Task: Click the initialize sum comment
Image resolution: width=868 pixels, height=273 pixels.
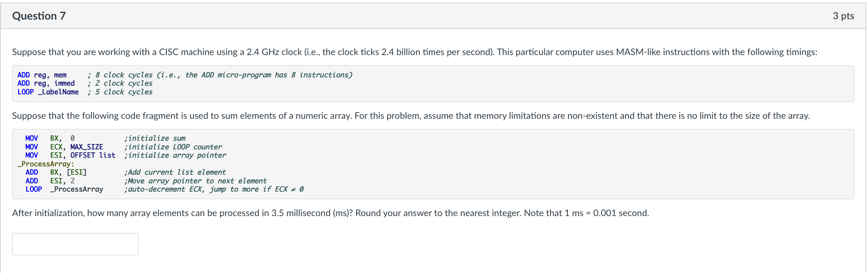Action: 156,138
